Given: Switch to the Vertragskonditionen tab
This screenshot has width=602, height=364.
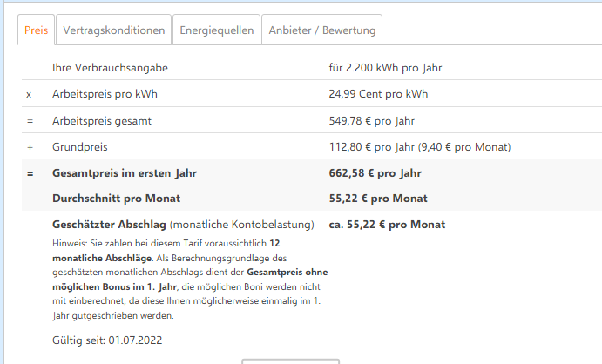Looking at the screenshot, I should click(x=113, y=30).
